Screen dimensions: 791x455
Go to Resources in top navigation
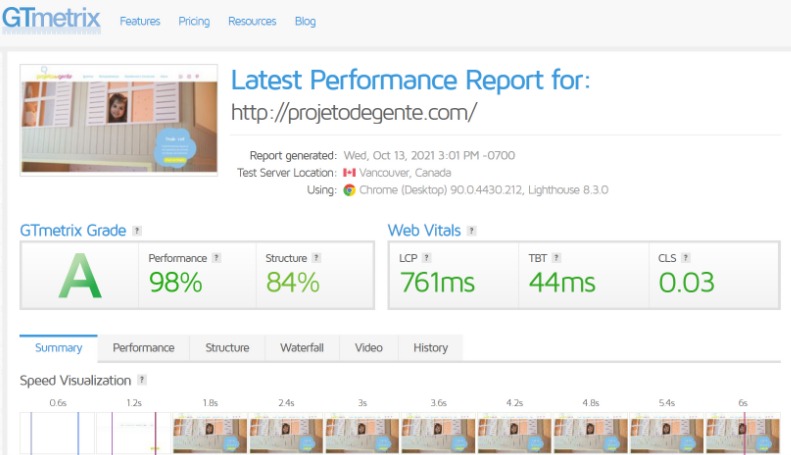(x=252, y=21)
